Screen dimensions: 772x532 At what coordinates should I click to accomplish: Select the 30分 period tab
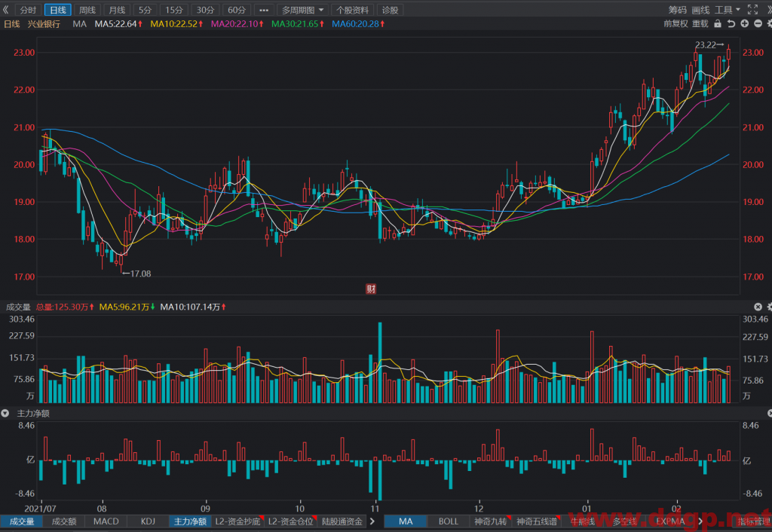point(205,10)
